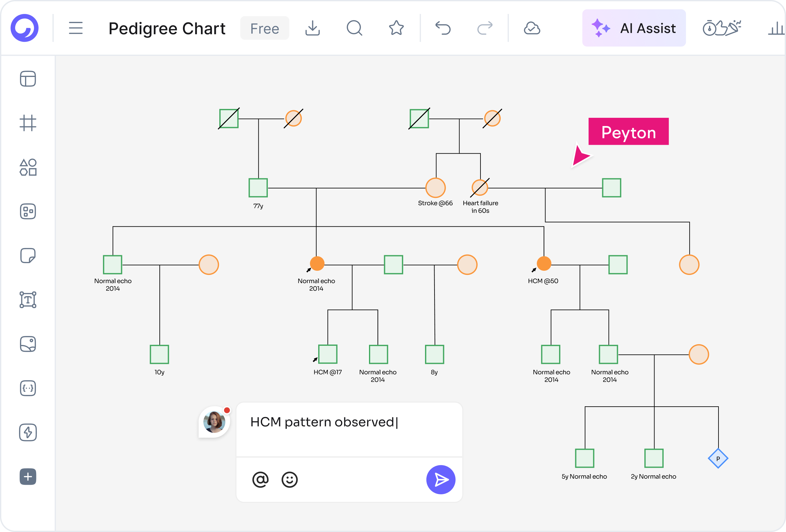
Task: Check cloud sync status icon
Action: (x=532, y=28)
